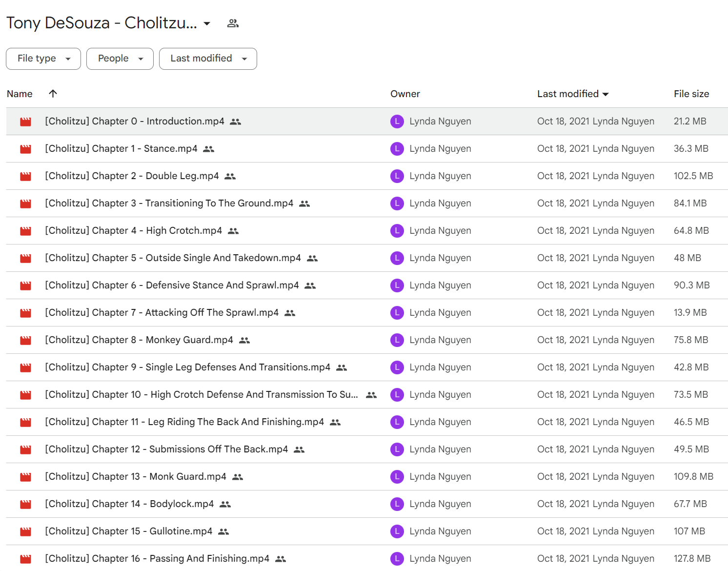Click the video icon for Chapter 1 Stance
728x571 pixels.
pyautogui.click(x=26, y=149)
